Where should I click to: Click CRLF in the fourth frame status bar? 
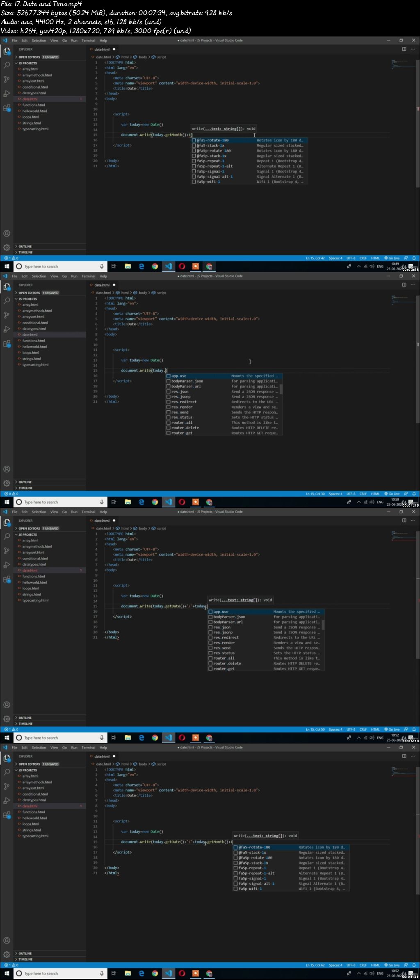click(x=363, y=965)
